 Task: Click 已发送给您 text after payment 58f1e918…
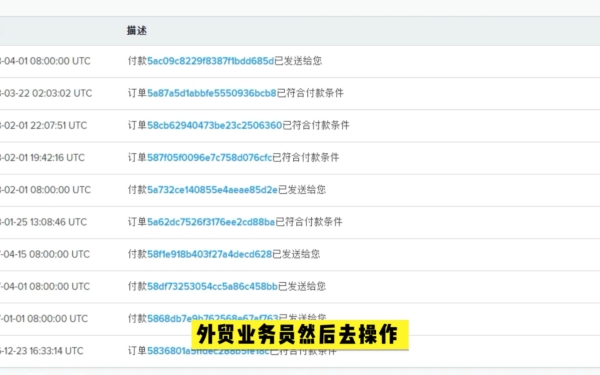click(296, 254)
